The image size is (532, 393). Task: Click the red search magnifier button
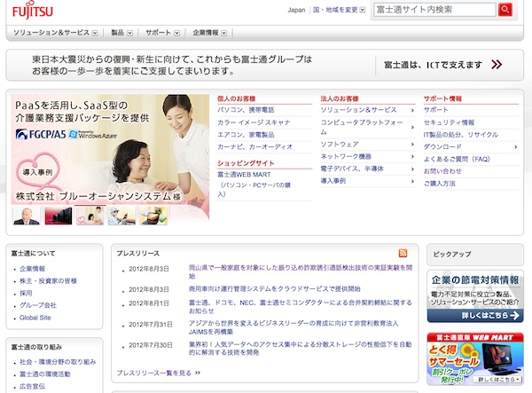505,10
